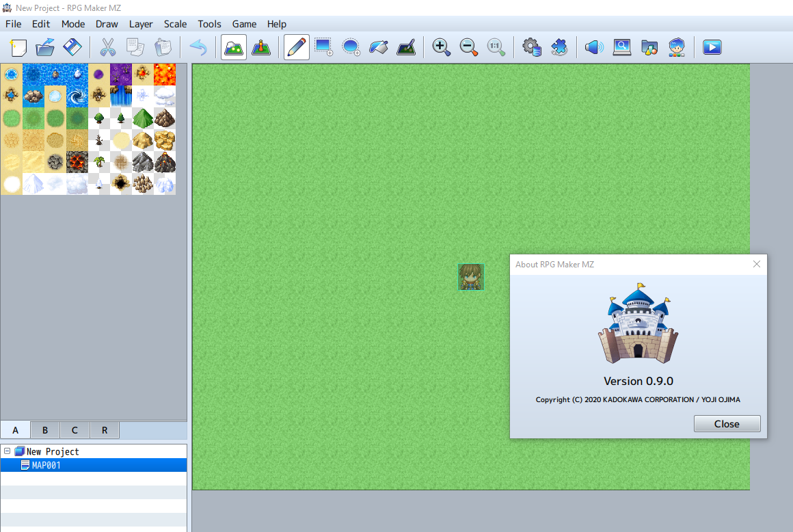793x532 pixels.
Task: Click Close button in About dialog
Action: pyautogui.click(x=727, y=424)
